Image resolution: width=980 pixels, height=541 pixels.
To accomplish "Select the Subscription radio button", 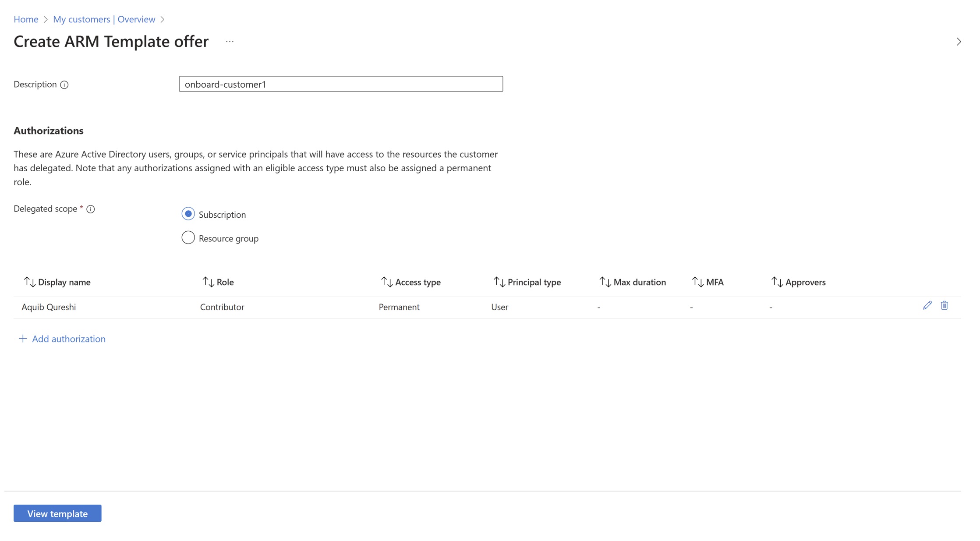I will coord(188,214).
